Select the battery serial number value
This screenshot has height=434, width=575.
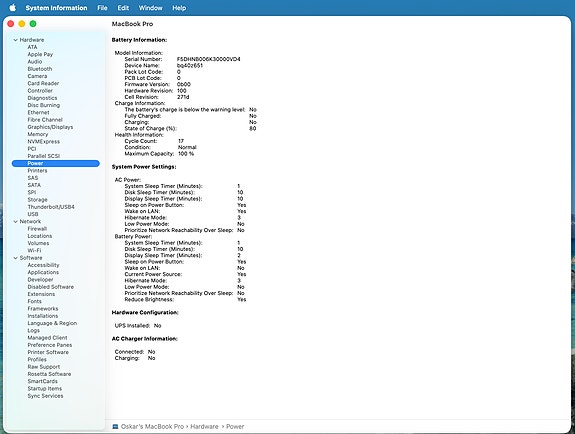tap(209, 59)
